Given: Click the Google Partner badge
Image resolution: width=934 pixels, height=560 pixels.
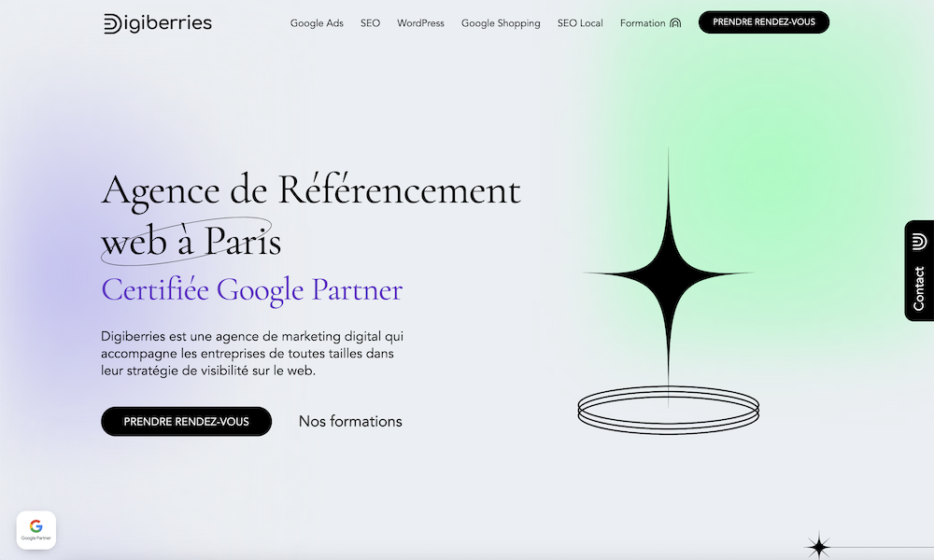Looking at the screenshot, I should click(x=36, y=529).
